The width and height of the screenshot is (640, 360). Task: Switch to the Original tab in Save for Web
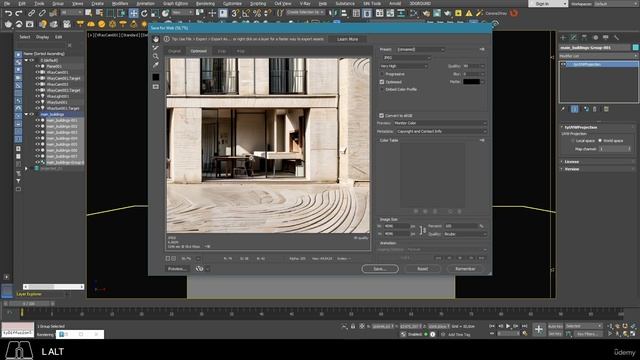[174, 51]
